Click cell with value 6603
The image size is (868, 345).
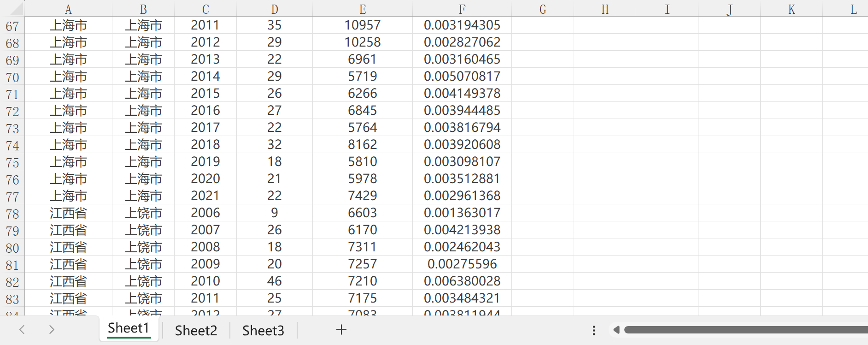pos(363,213)
